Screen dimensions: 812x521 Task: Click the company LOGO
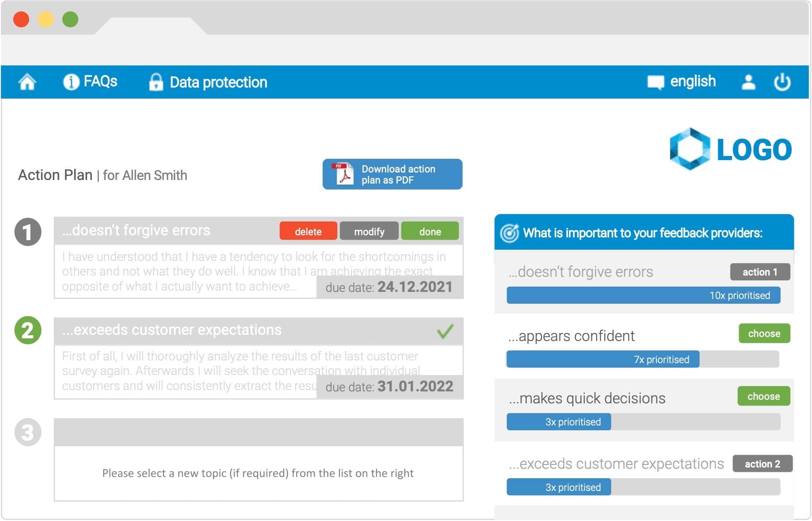click(731, 149)
